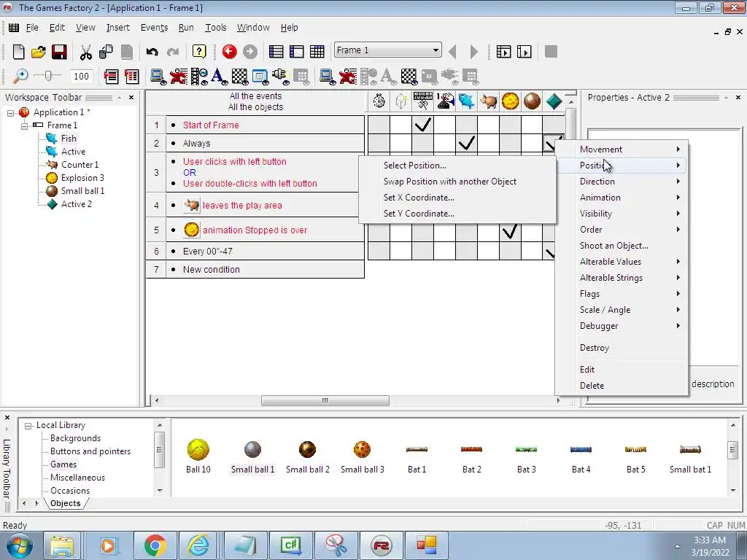747x560 pixels.
Task: Collapse the Frame 1 tree node
Action: [x=24, y=125]
